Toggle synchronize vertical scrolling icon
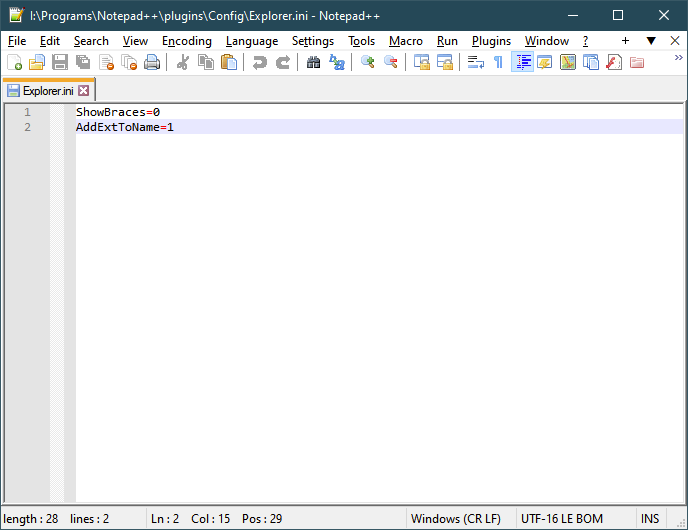The image size is (688, 530). click(x=422, y=62)
